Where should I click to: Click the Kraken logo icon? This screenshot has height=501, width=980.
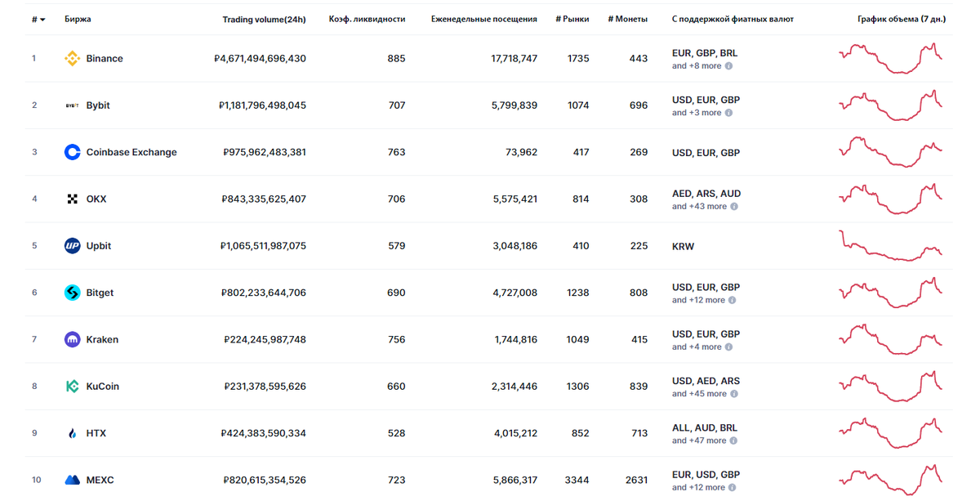point(72,339)
